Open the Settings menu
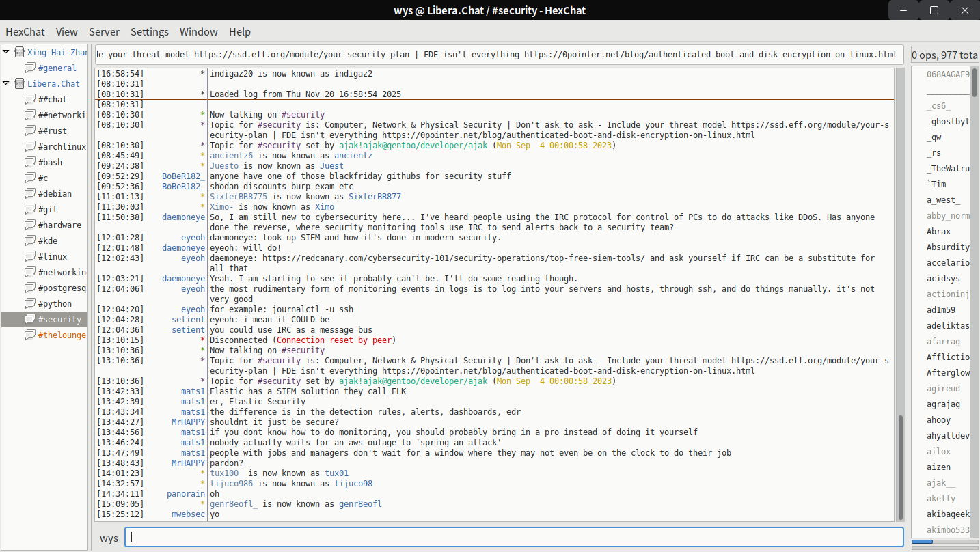 (150, 31)
